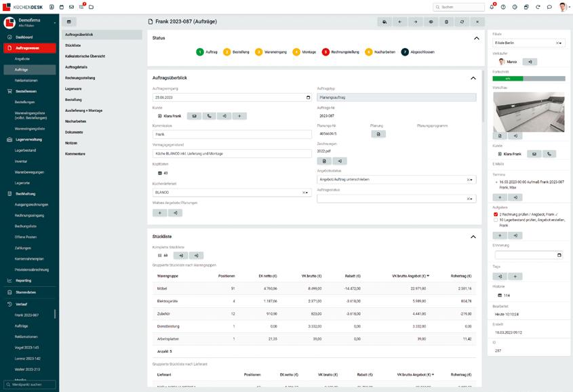Uncheck the 'Rechnung prüfen' task checkbox
Image resolution: width=573 pixels, height=392 pixels.
tap(496, 214)
